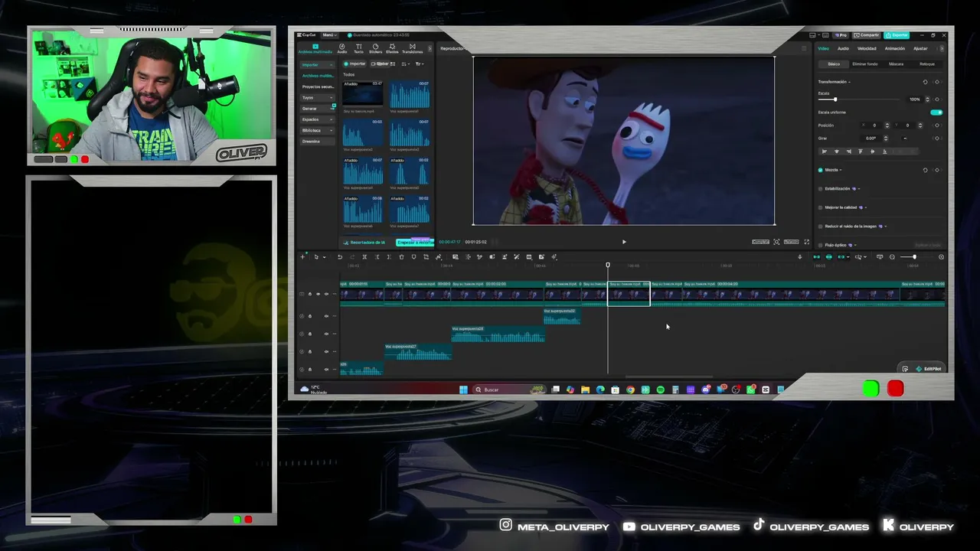
Task: Toggle visibility eye of main video track
Action: (318, 294)
